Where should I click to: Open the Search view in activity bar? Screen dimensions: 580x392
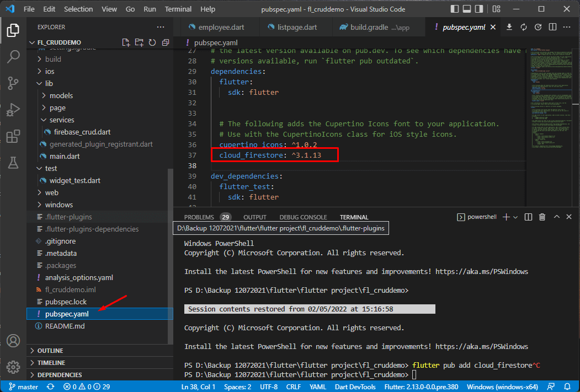tap(13, 56)
